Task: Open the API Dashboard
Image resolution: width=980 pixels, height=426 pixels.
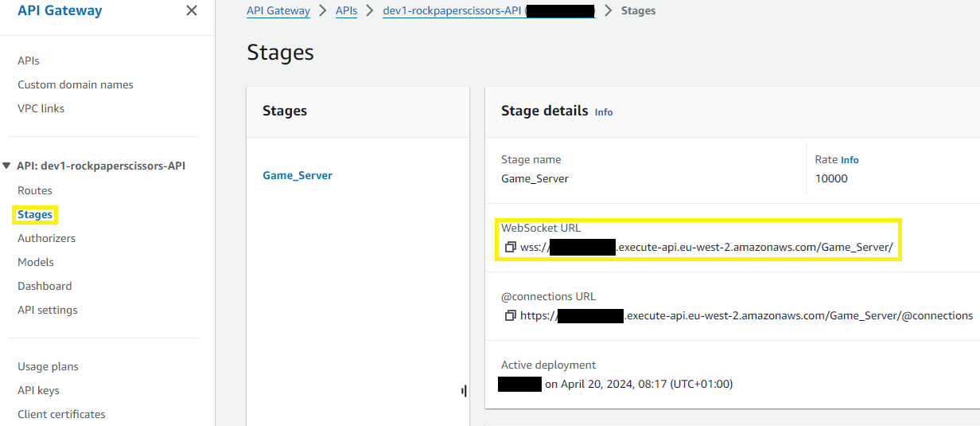Action: 45,286
